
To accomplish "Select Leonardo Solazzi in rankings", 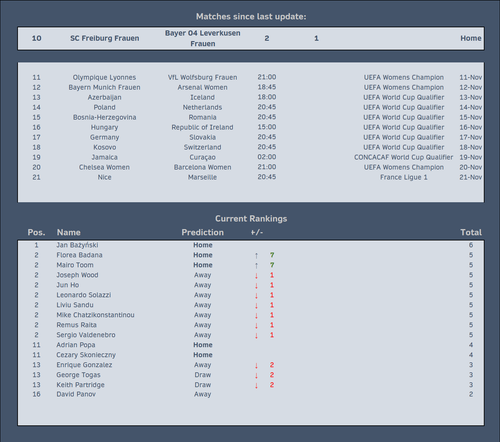I will click(x=84, y=295).
